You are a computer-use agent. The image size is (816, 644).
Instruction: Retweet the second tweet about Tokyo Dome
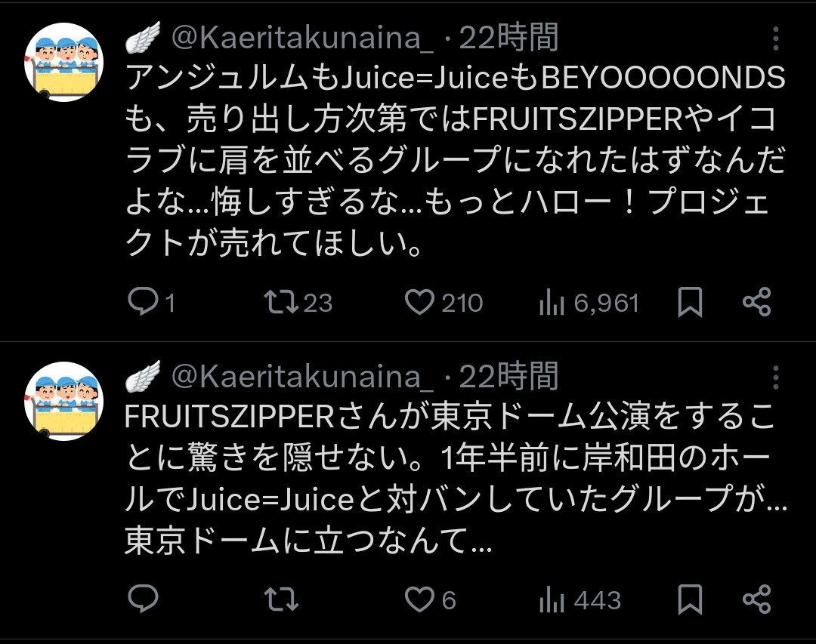(x=280, y=600)
